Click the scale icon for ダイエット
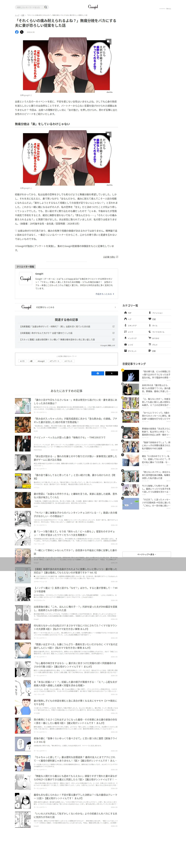 (125, 351)
